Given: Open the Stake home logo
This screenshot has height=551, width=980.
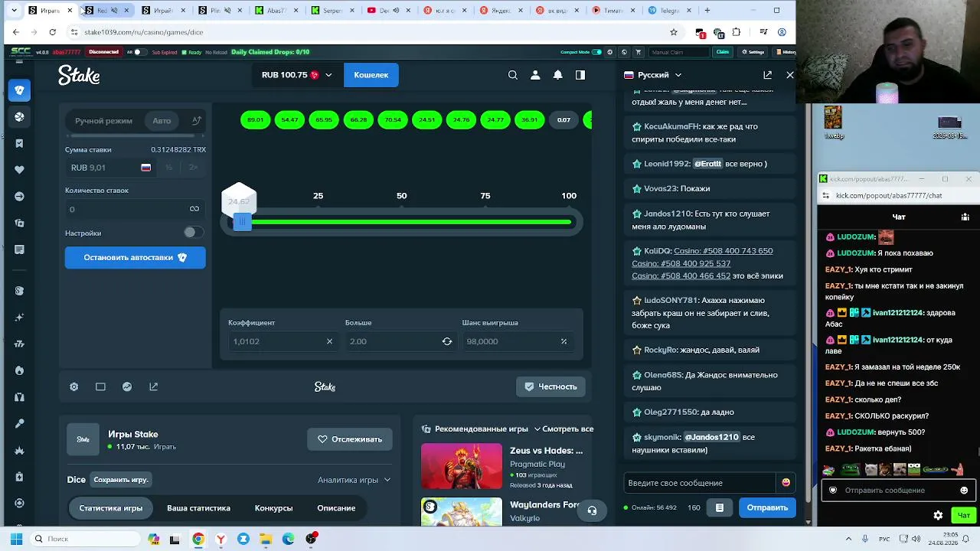Looking at the screenshot, I should click(x=79, y=75).
